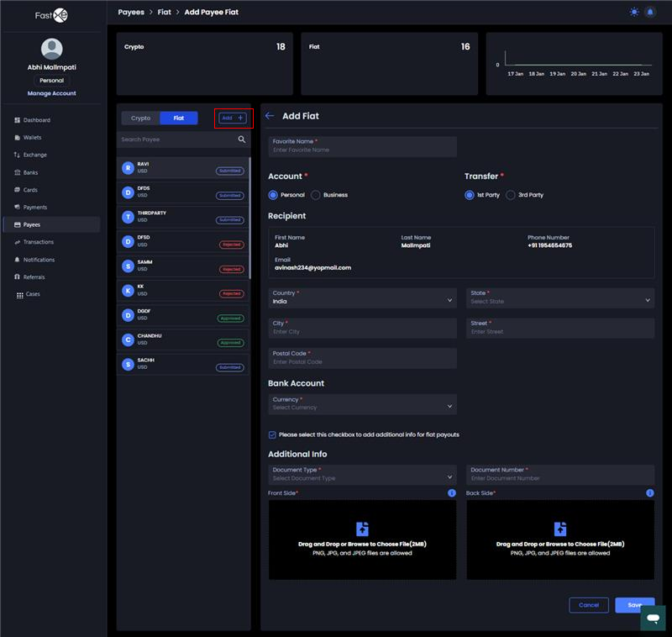Open the Select Currency dropdown
672x637 pixels.
point(362,403)
